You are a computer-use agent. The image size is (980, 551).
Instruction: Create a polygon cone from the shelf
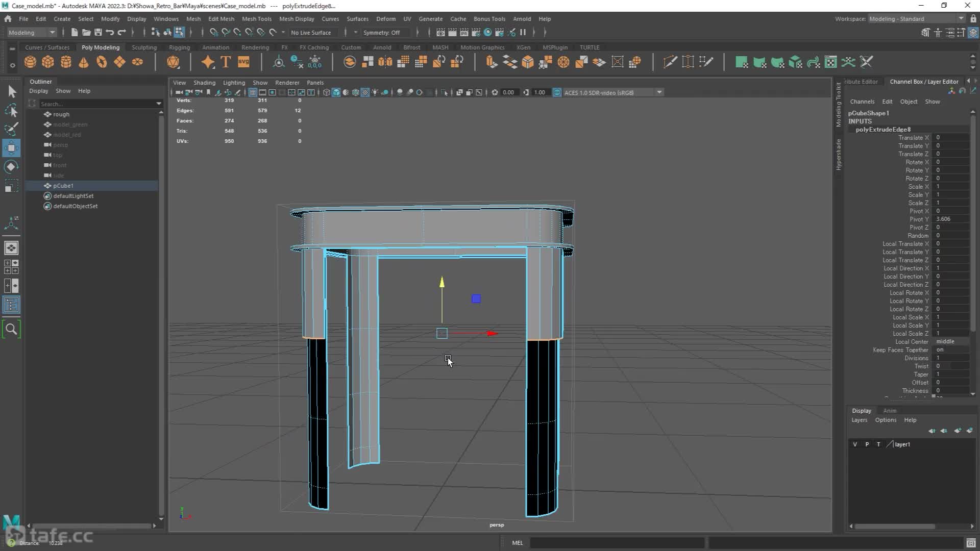point(84,62)
